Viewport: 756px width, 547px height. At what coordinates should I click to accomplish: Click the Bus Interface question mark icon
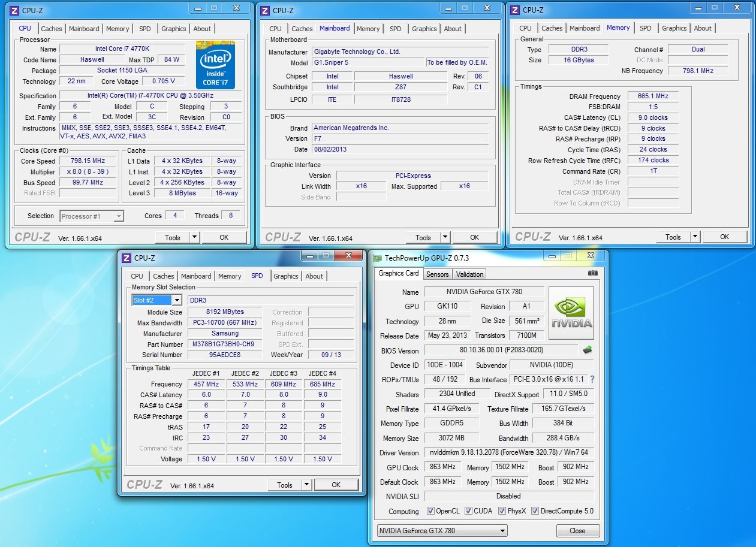[592, 379]
